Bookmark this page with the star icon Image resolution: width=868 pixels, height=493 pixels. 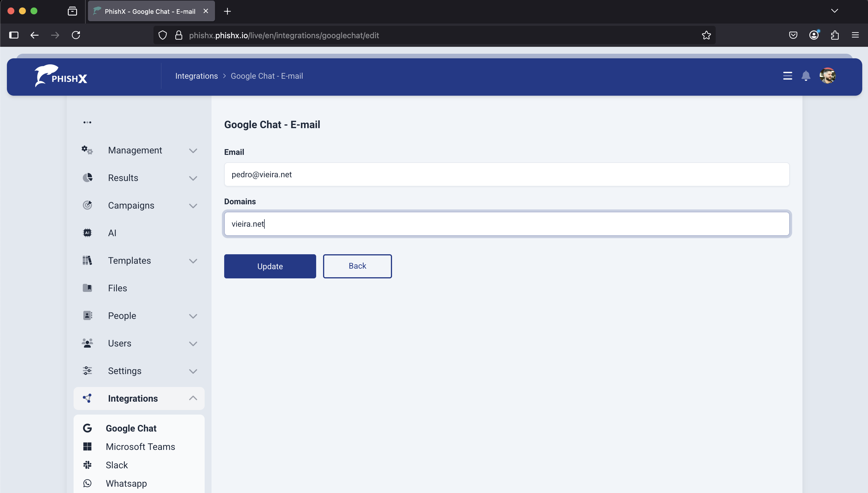click(706, 35)
